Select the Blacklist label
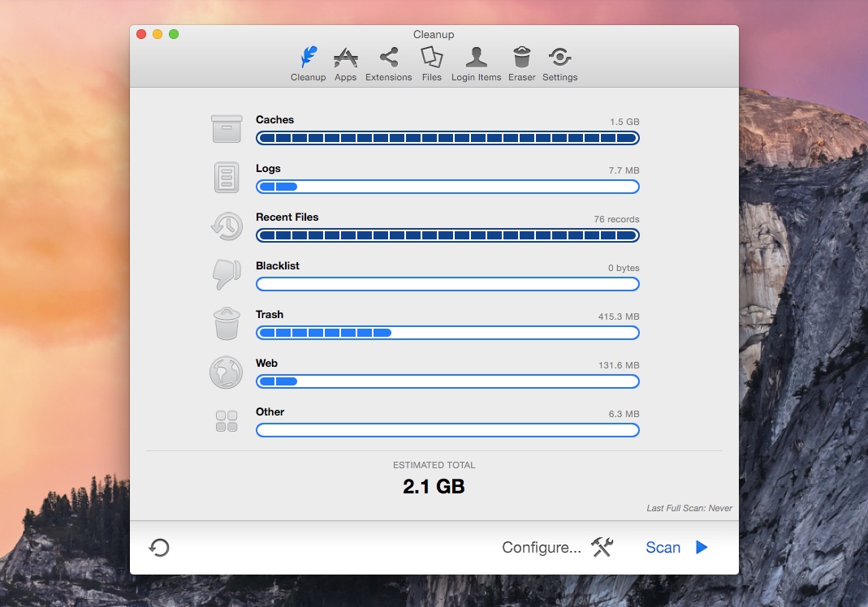This screenshot has height=607, width=868. coord(278,265)
